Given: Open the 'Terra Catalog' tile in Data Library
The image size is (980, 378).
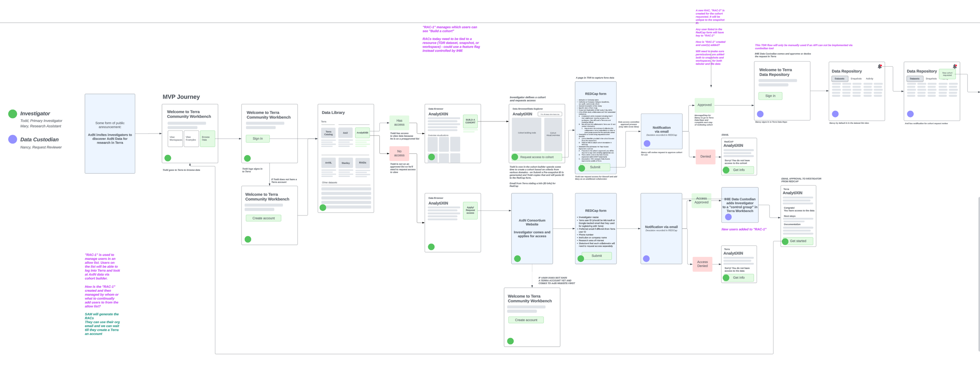Looking at the screenshot, I should [x=328, y=133].
